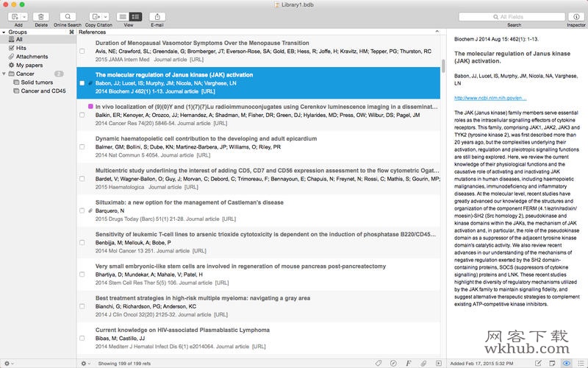The width and height of the screenshot is (588, 368).
Task: Select the Hits group
Action: pyautogui.click(x=38, y=48)
